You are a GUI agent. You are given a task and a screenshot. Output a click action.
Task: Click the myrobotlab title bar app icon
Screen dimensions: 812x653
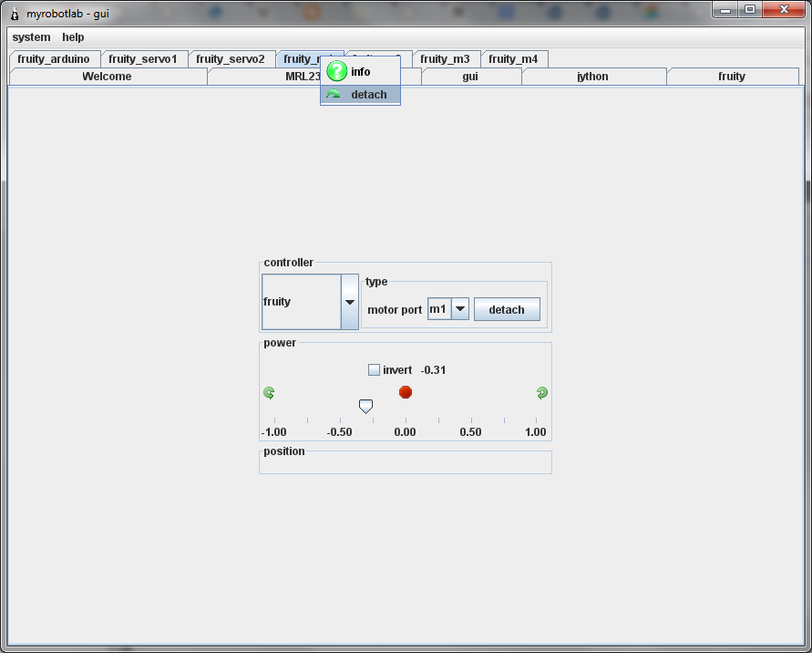coord(14,14)
